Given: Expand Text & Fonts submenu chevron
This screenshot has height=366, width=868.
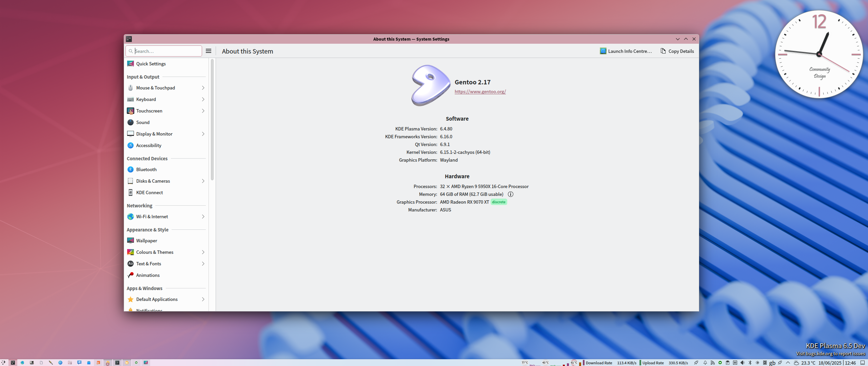Looking at the screenshot, I should coord(203,264).
